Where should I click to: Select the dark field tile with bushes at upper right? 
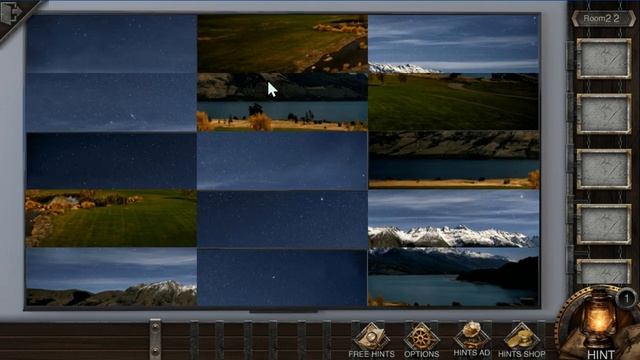click(x=282, y=44)
